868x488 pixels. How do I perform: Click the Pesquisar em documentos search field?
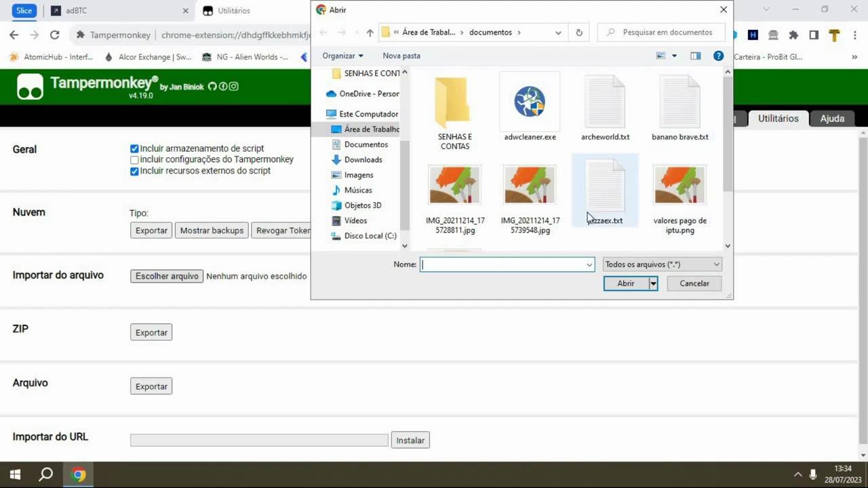click(x=663, y=33)
